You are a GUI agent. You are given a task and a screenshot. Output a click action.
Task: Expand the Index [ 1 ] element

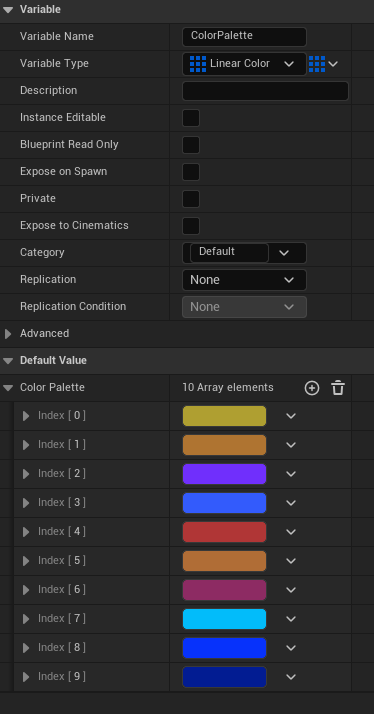(x=26, y=445)
